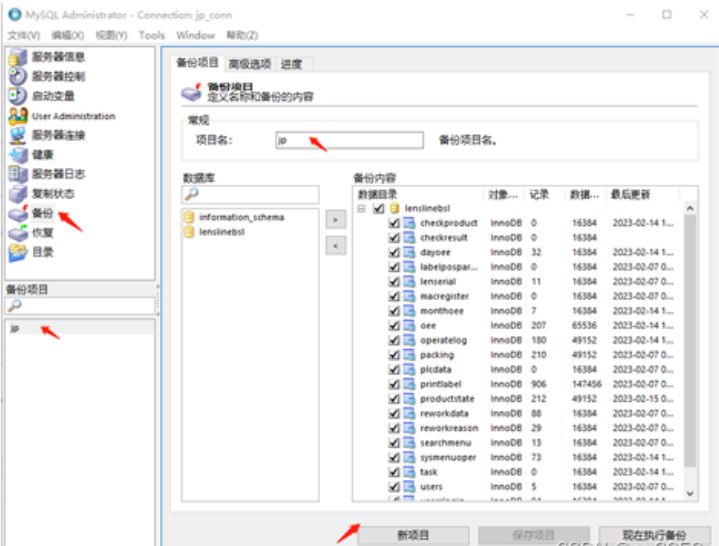
Task: Open the User Administration icon
Action: pyautogui.click(x=17, y=116)
